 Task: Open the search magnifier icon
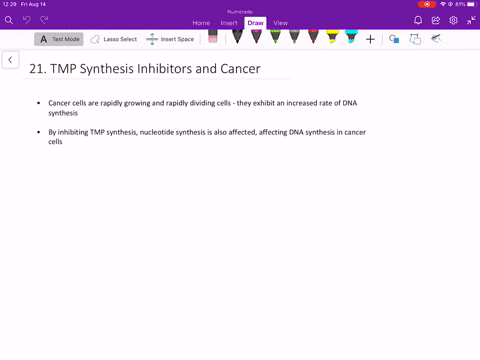pyautogui.click(x=9, y=20)
